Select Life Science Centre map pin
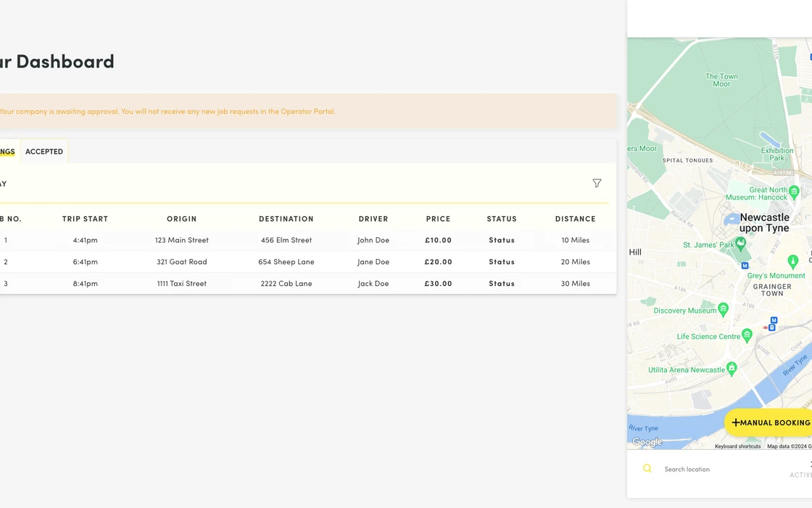812x508 pixels. point(747,335)
